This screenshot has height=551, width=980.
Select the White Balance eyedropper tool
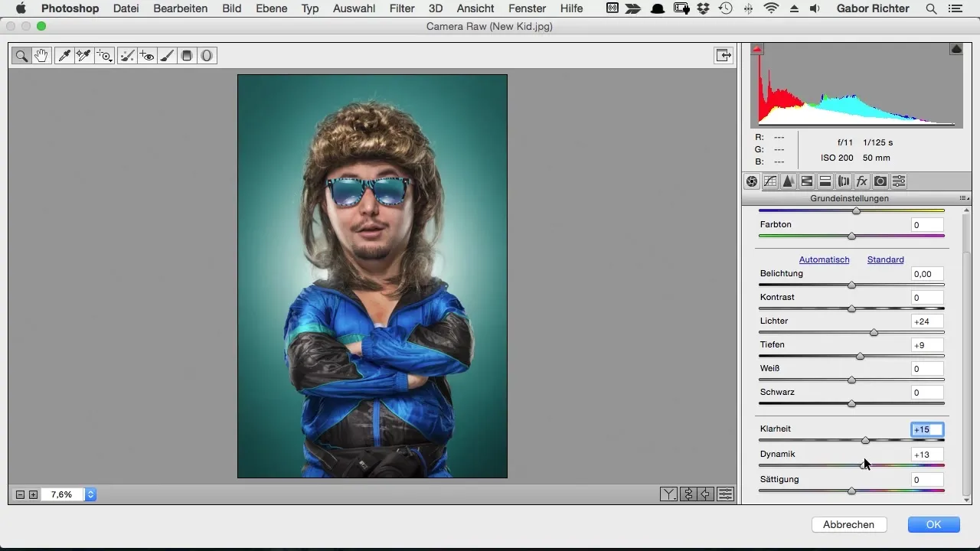click(64, 55)
